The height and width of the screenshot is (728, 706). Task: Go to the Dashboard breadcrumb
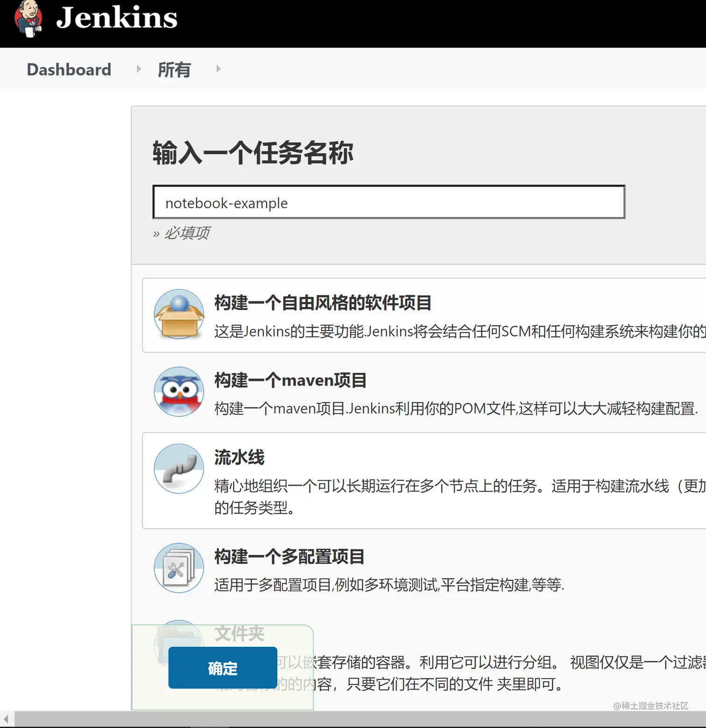pyautogui.click(x=69, y=70)
